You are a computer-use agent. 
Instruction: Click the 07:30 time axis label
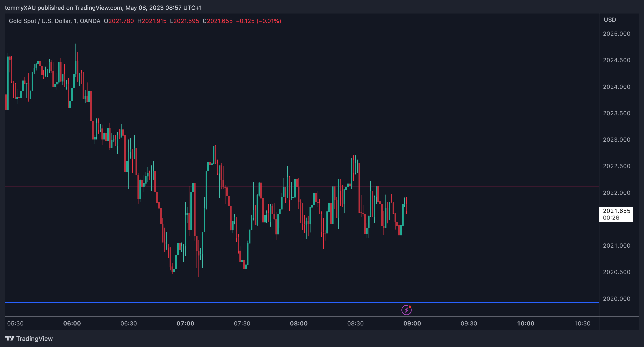click(x=242, y=324)
